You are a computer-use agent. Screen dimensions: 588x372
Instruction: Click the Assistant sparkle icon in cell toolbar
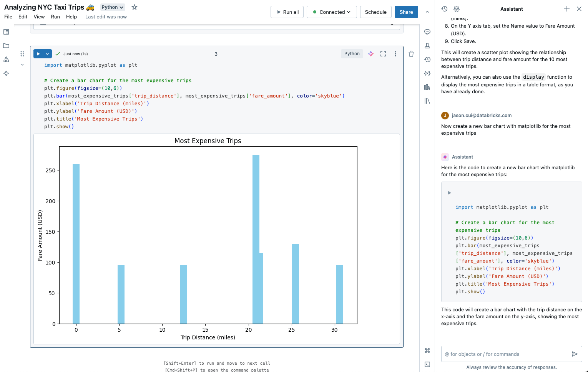370,53
